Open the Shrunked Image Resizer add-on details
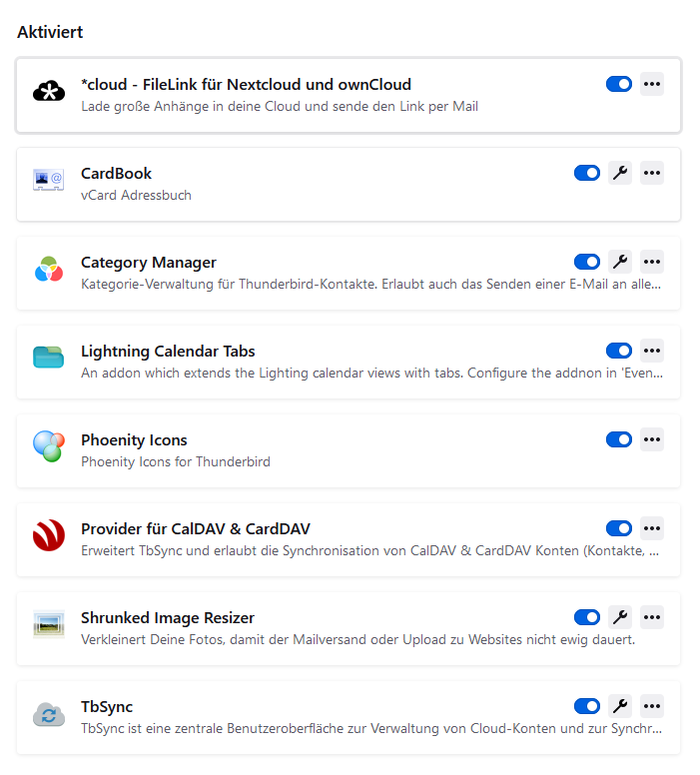The width and height of the screenshot is (700, 775). [168, 617]
